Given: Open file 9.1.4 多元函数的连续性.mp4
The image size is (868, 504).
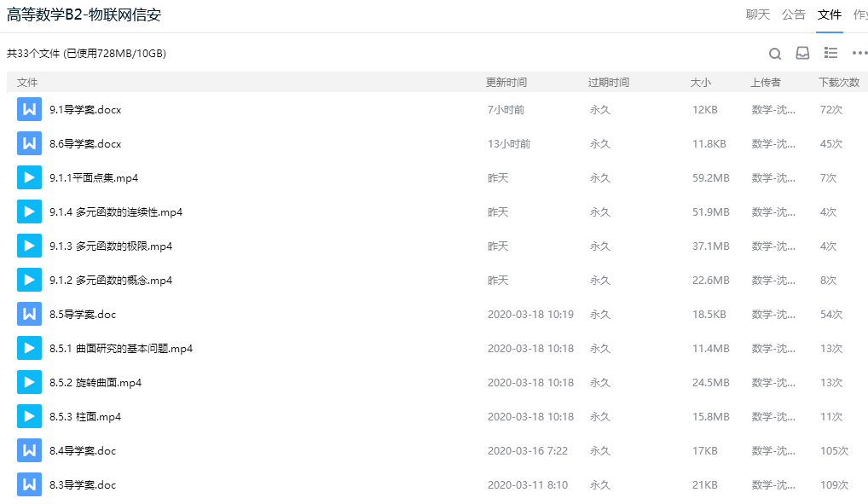Looking at the screenshot, I should click(x=116, y=212).
